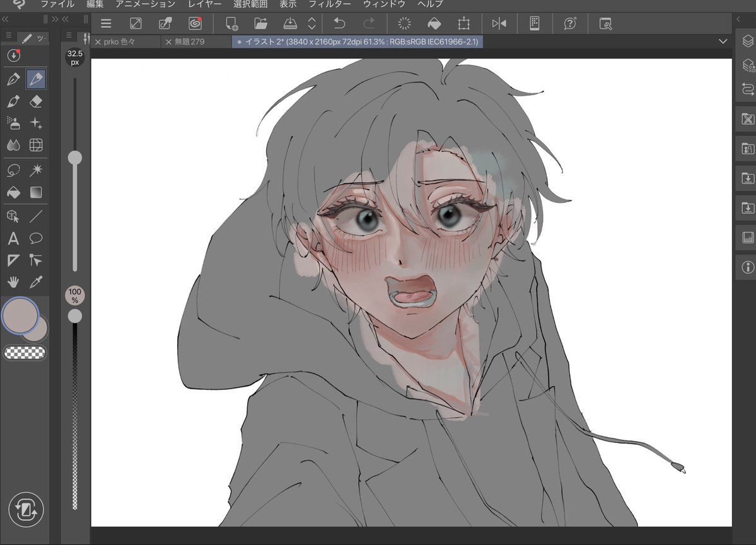Viewport: 756px width, 545px height.
Task: Open the レイヤー menu
Action: click(205, 4)
